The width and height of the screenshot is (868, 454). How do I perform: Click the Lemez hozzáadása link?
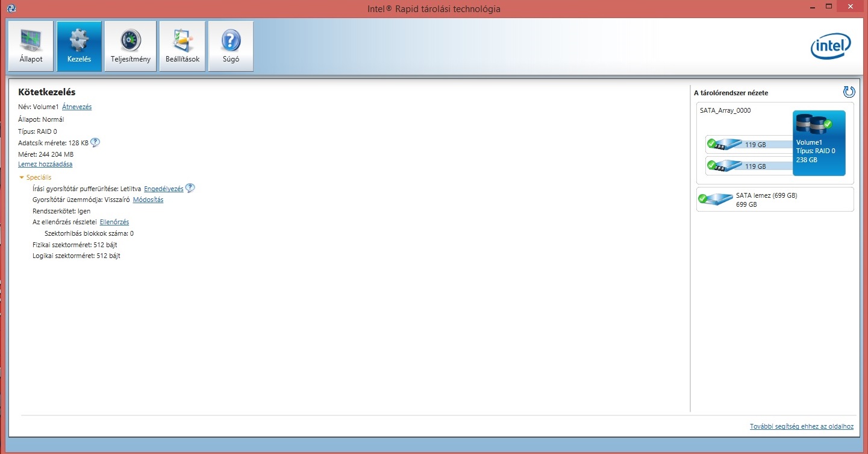pos(45,164)
